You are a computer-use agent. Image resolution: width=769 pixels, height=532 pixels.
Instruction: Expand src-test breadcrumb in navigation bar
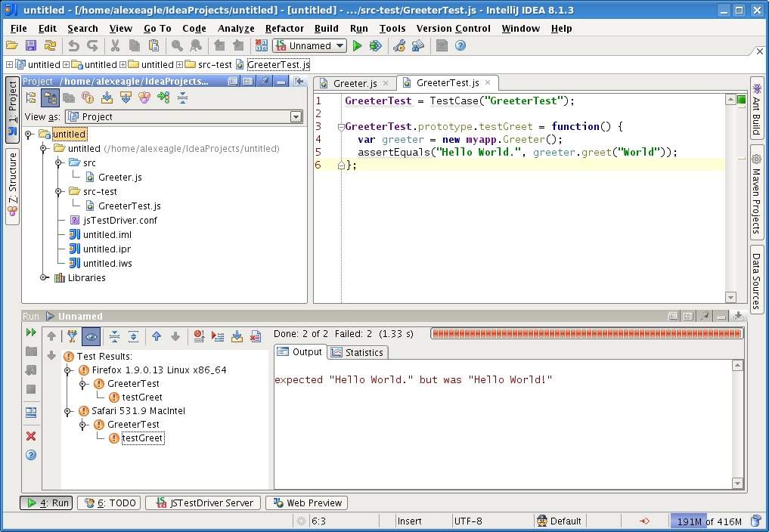[179, 65]
